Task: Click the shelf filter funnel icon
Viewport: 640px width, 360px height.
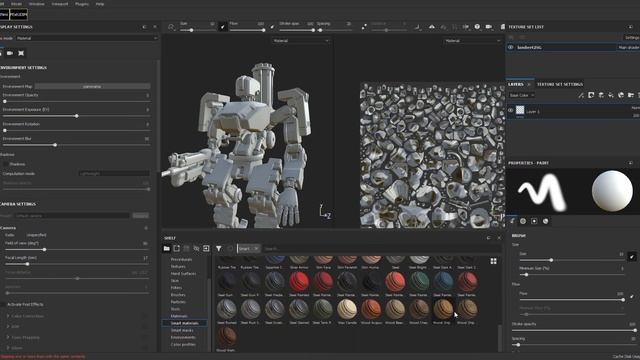Action: 219,248
